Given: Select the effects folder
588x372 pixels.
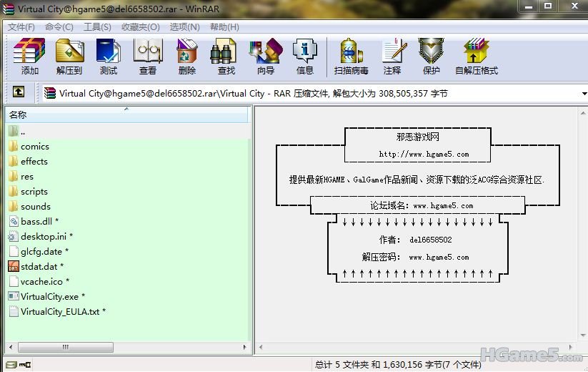Looking at the screenshot, I should (34, 162).
